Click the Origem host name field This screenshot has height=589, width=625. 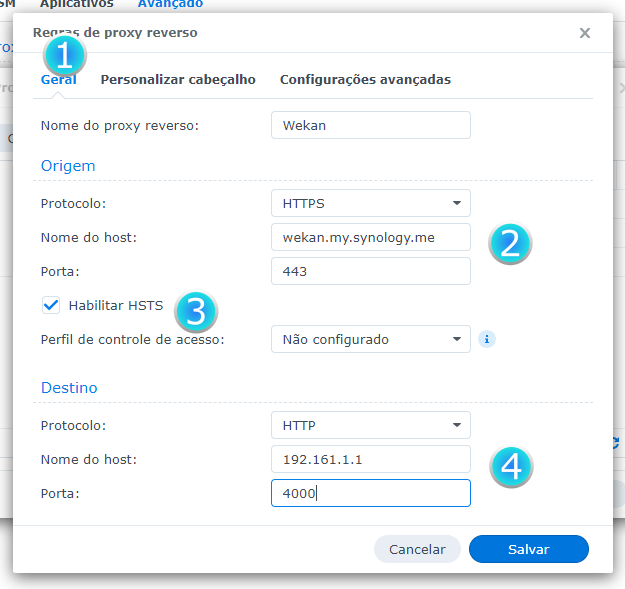[370, 237]
